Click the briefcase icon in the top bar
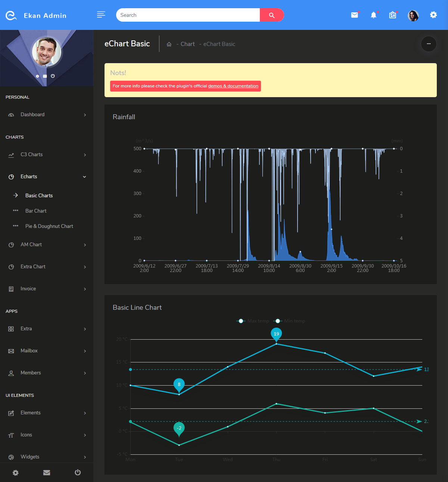The image size is (448, 482). click(392, 15)
